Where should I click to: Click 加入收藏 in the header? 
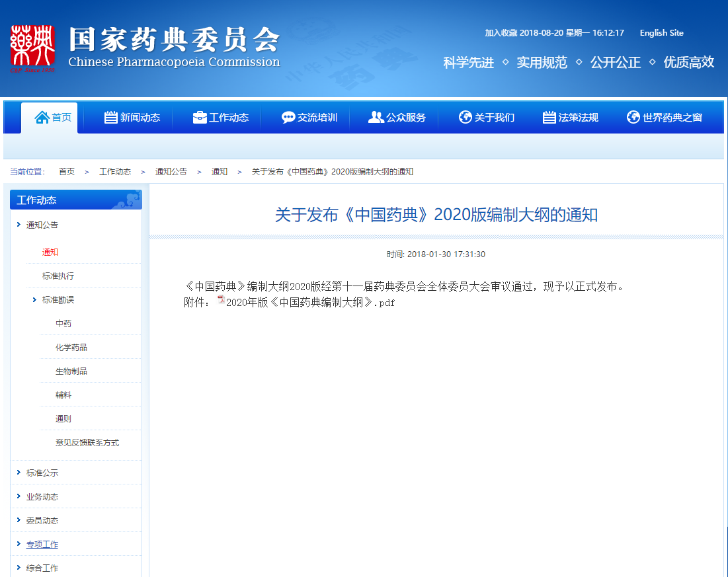(x=501, y=33)
